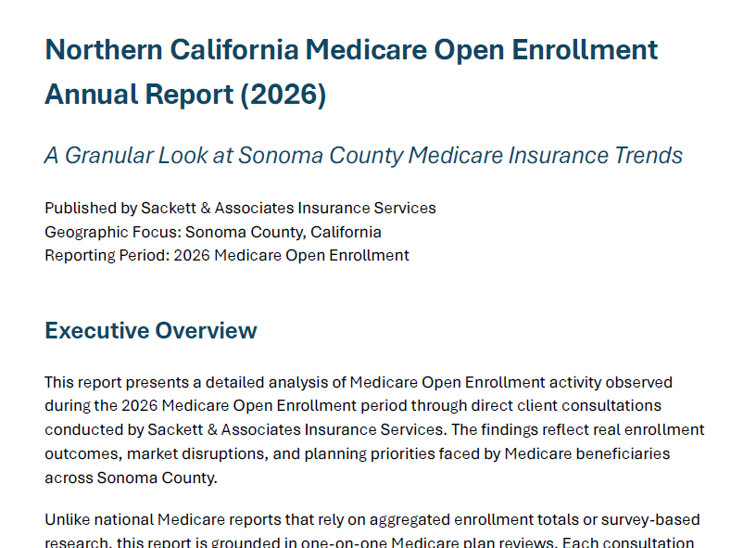The height and width of the screenshot is (548, 756).
Task: Click "across Sonoma County." ending the first paragraph
Action: pos(131,478)
